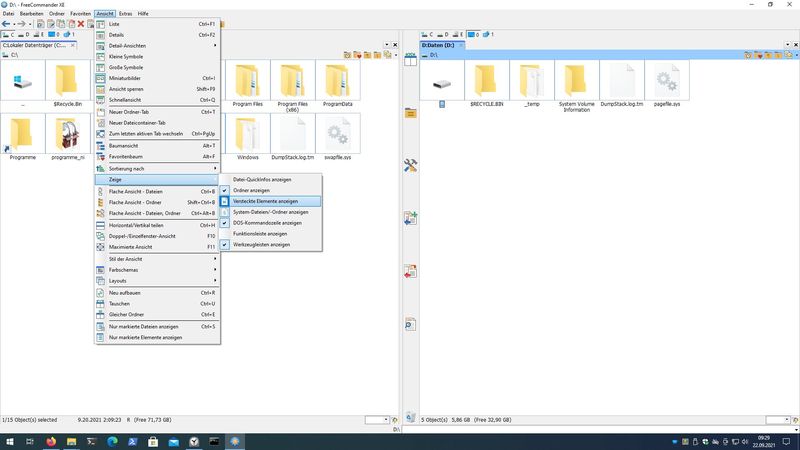
Task: Open the notification center in taskbar
Action: click(x=786, y=441)
